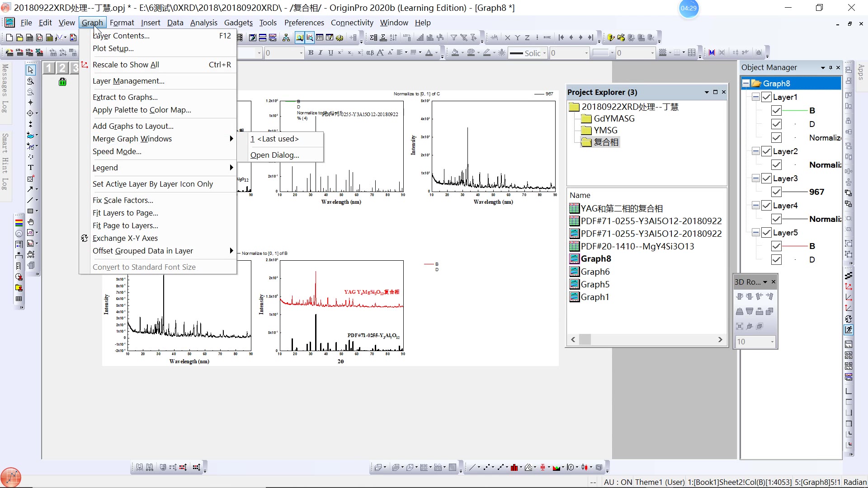This screenshot has width=868, height=488.
Task: Click the Bold formatting button
Action: coord(311,53)
